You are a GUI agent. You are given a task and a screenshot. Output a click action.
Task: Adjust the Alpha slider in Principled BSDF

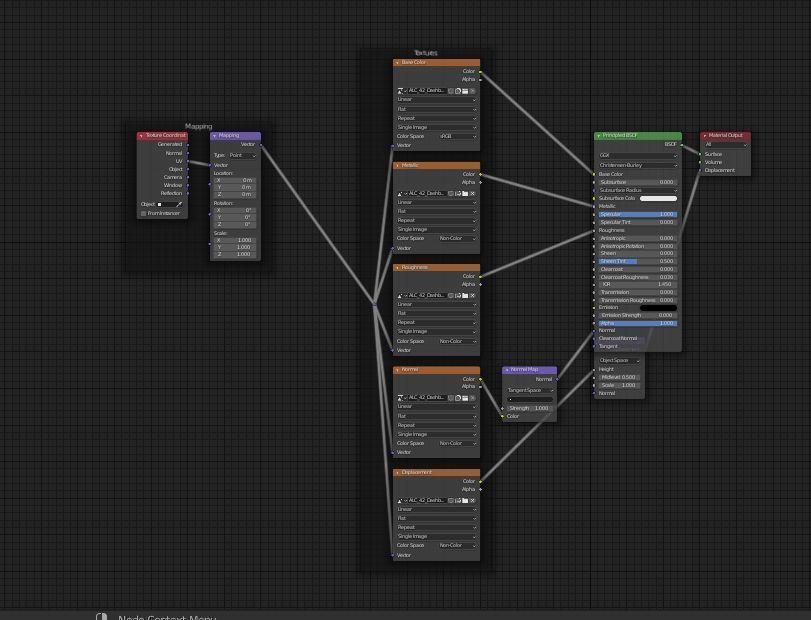[x=638, y=323]
